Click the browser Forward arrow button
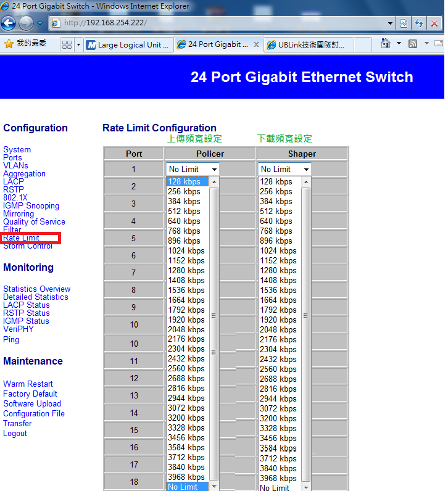This screenshot has width=448, height=491. [x=26, y=23]
